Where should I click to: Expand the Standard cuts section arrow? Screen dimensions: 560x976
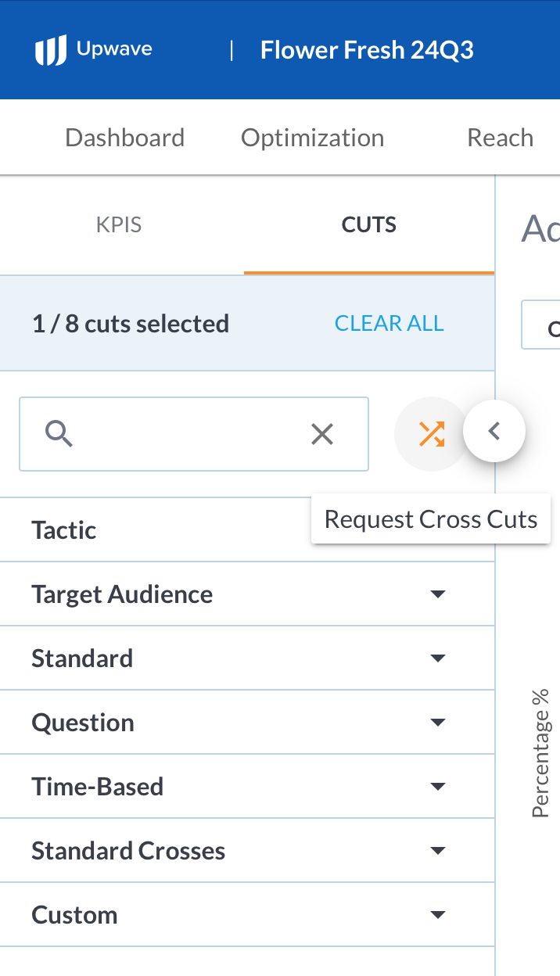438,658
